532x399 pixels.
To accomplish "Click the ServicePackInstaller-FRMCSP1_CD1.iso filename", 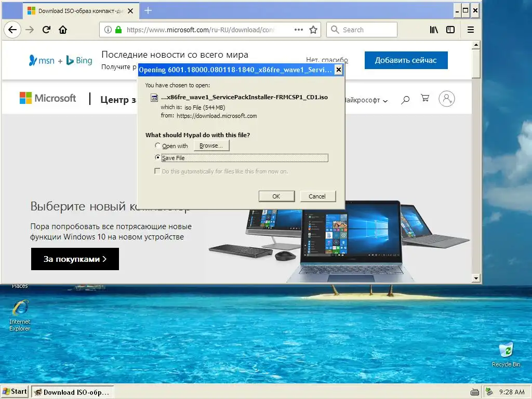I will pos(244,97).
